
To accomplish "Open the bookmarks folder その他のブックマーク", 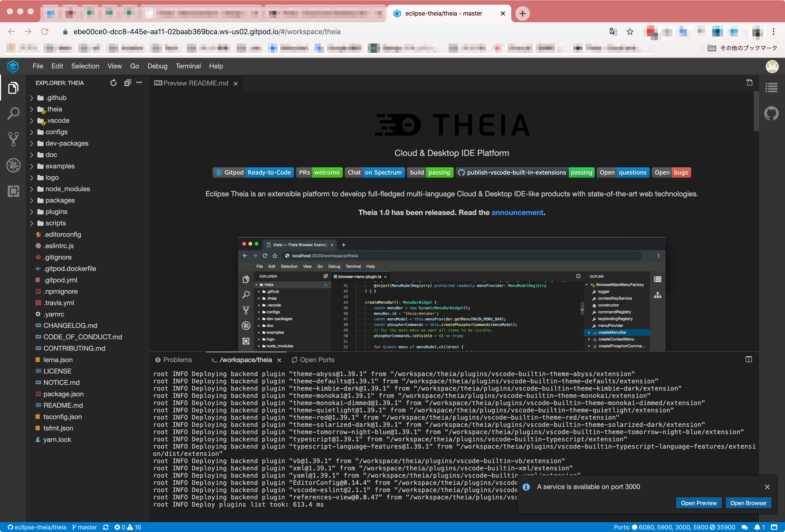I will point(742,48).
